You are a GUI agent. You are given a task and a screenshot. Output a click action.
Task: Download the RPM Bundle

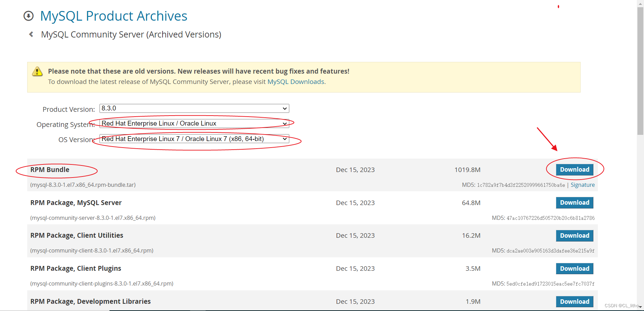pos(574,170)
